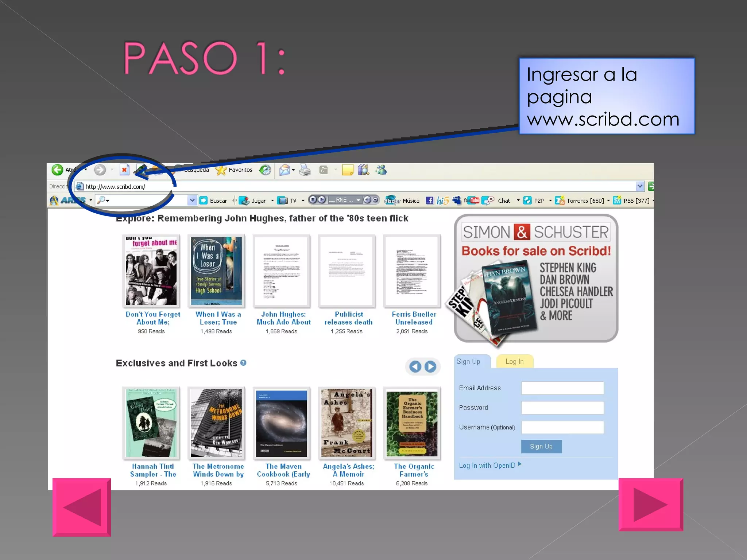Open the Torrents [650] dropdown
747x560 pixels.
click(608, 201)
